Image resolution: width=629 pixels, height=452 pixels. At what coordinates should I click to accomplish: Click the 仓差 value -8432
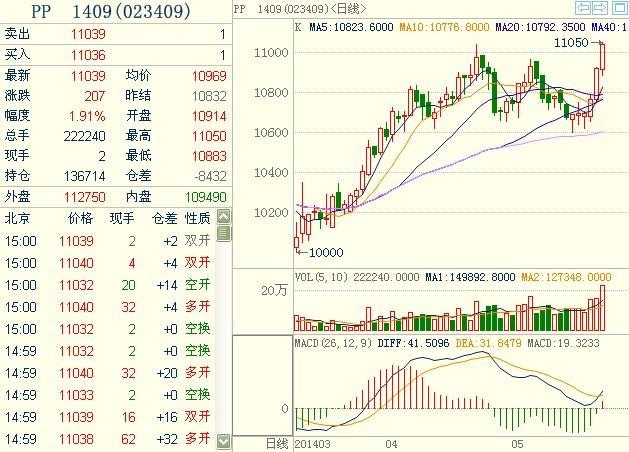(211, 176)
